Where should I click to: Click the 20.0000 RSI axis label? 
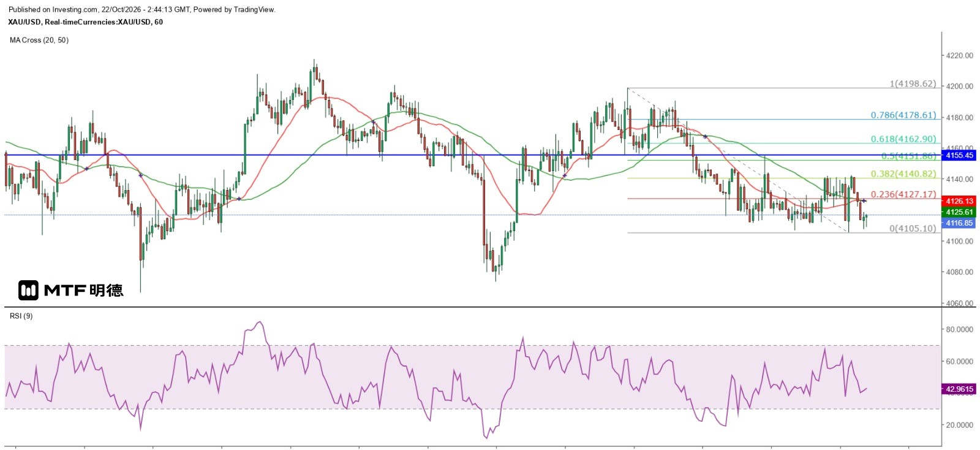[960, 424]
